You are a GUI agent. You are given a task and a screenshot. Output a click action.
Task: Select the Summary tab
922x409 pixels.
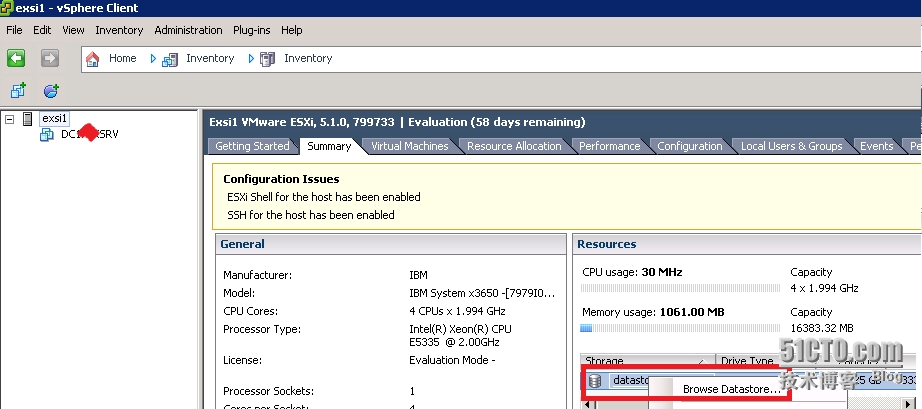click(x=329, y=146)
